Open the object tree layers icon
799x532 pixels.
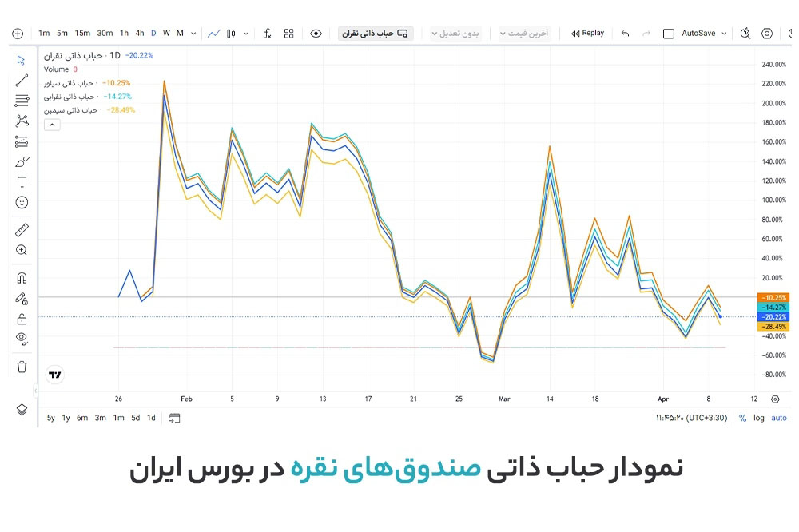coord(22,409)
